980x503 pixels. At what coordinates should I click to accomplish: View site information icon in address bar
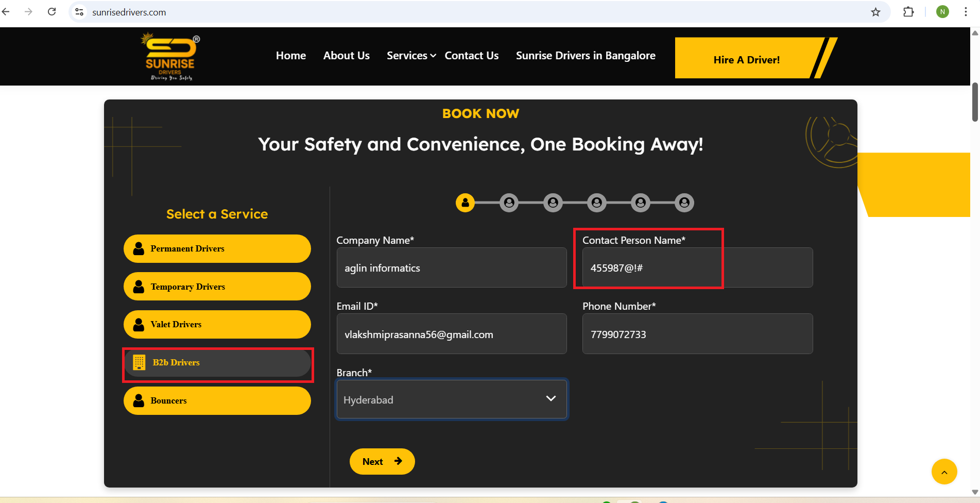tap(79, 12)
